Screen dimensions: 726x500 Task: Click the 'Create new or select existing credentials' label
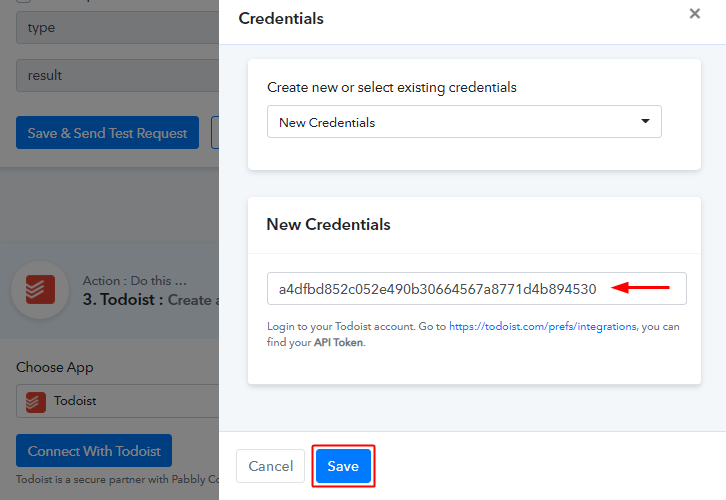click(x=392, y=88)
